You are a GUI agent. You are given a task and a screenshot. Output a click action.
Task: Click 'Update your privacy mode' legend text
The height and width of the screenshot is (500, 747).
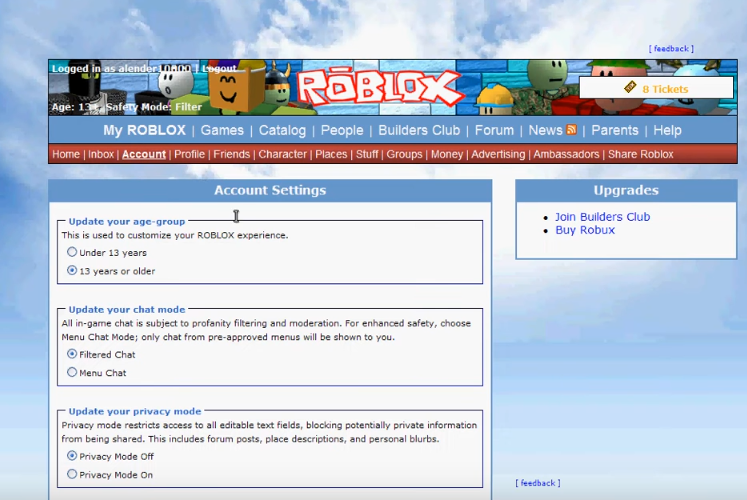coord(135,411)
